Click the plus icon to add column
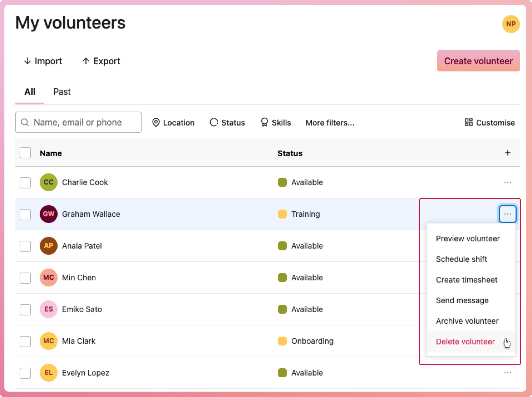 [x=507, y=153]
